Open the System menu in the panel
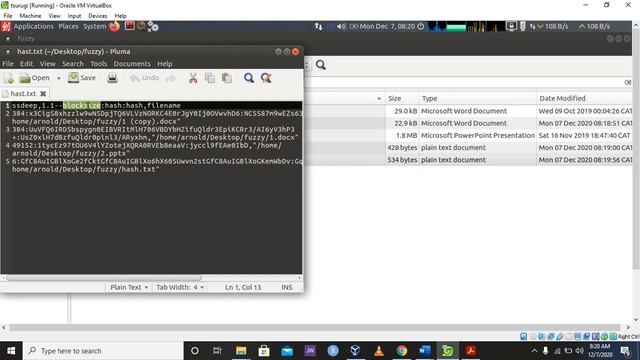Image resolution: width=640 pixels, height=360 pixels. pos(94,26)
